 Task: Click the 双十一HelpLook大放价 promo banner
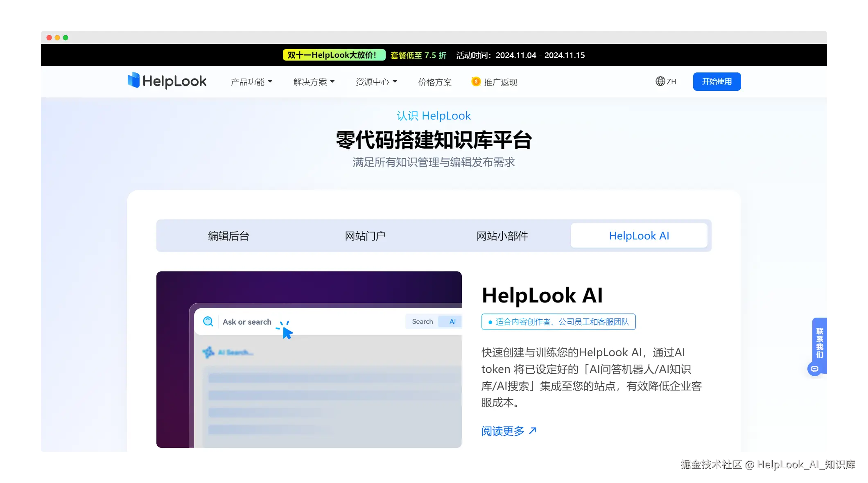334,55
